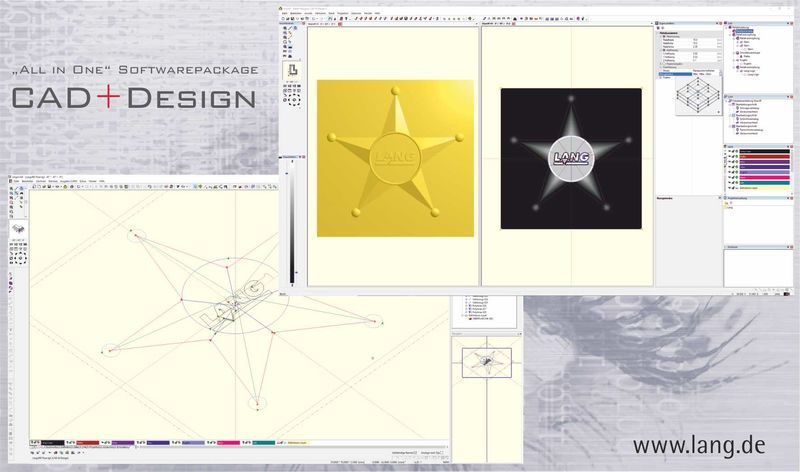
Task: Collapse the first property group in the properties panel
Action: [x=661, y=37]
